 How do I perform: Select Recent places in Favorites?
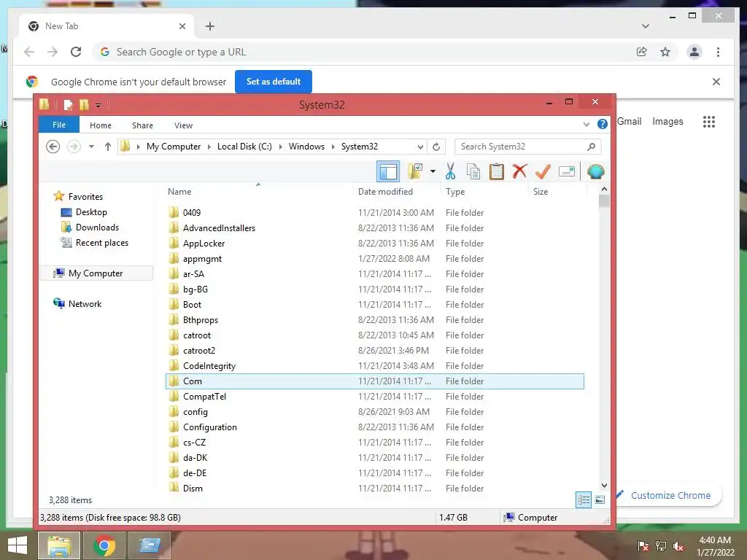101,242
